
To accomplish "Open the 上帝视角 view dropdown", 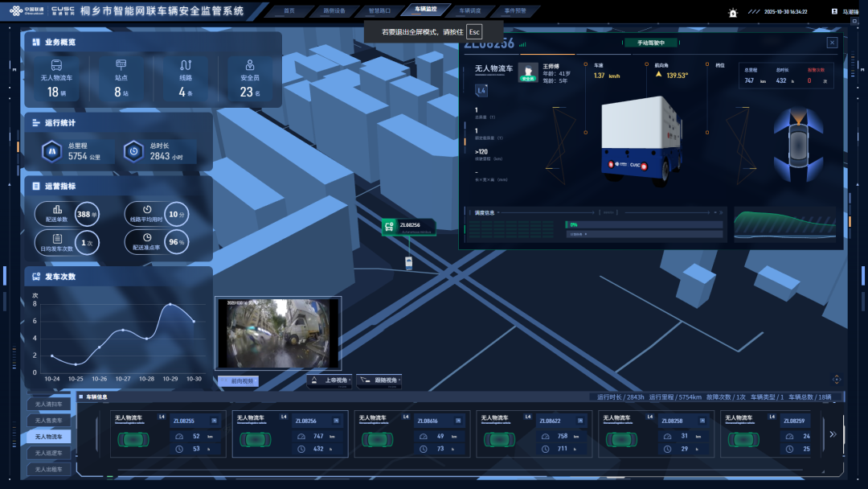I will click(330, 380).
